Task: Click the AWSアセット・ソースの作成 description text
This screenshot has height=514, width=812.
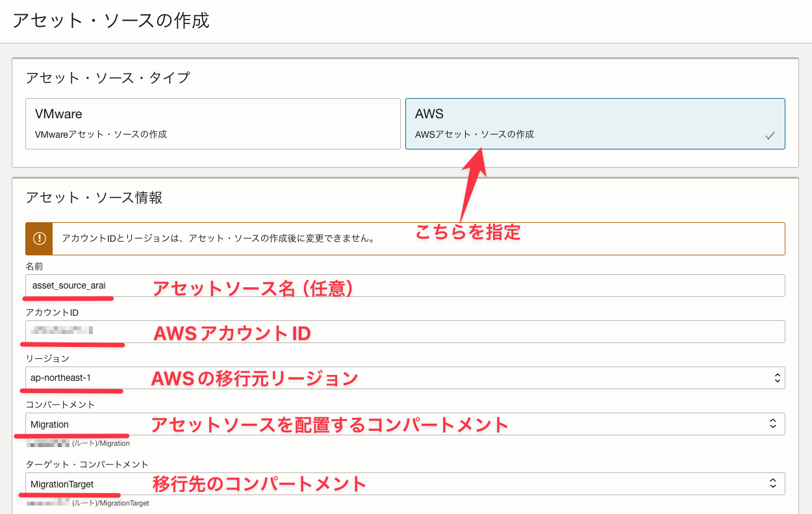Action: [x=474, y=135]
